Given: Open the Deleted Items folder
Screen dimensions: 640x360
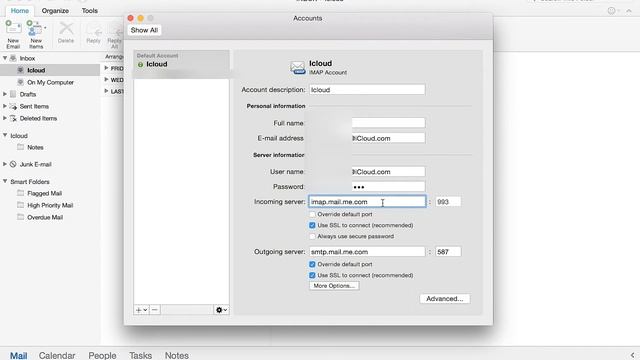Looking at the screenshot, I should tap(38, 118).
